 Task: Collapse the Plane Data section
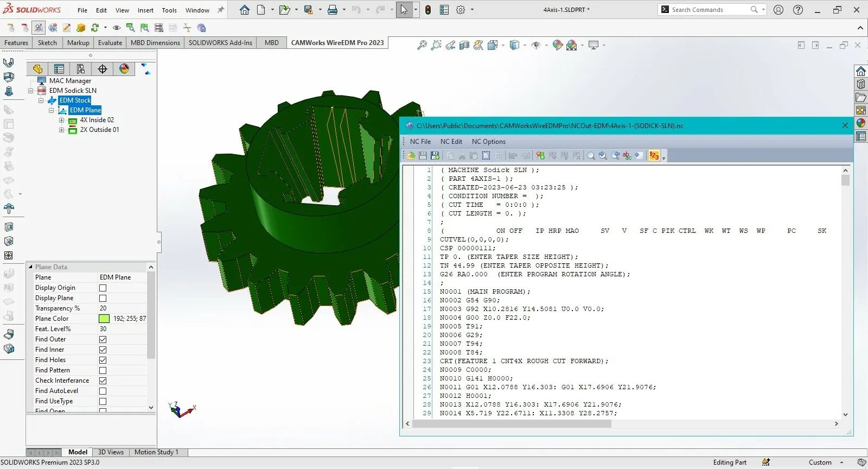(x=30, y=267)
